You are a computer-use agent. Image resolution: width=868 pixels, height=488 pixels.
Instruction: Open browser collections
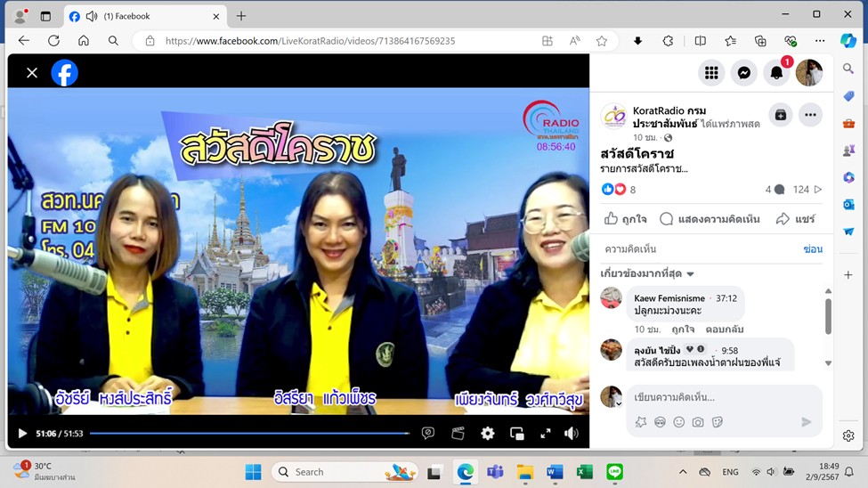(760, 40)
